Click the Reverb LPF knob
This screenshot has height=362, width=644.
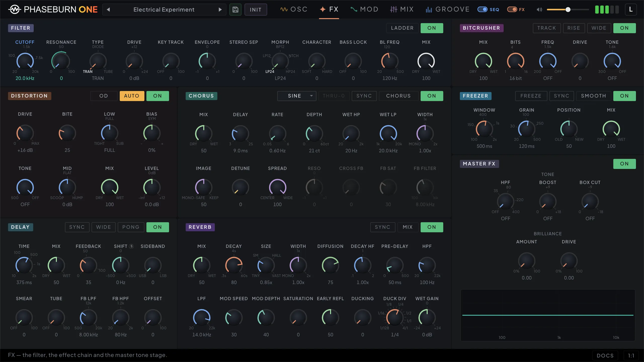click(202, 318)
